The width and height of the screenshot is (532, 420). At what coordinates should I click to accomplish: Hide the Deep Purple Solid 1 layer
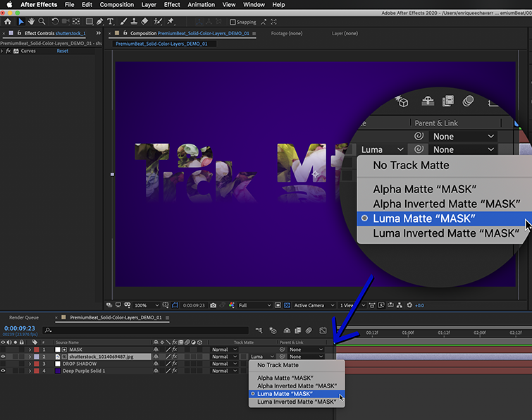point(4,371)
